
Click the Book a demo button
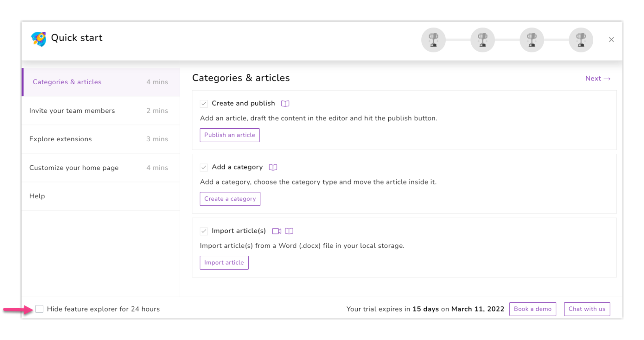[532, 309]
